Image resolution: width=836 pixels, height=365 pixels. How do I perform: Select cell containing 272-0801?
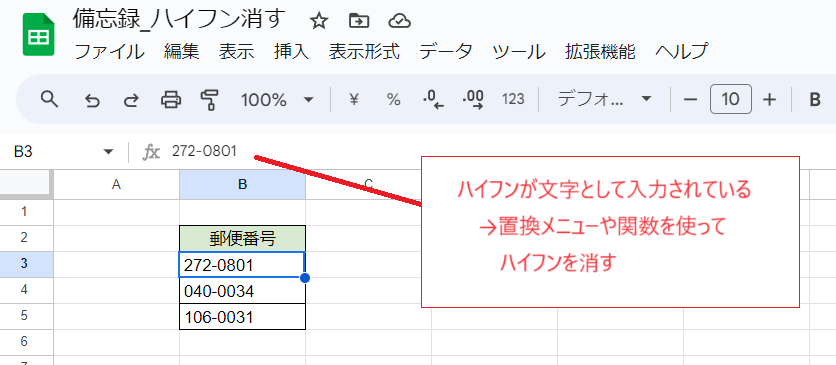(x=242, y=264)
